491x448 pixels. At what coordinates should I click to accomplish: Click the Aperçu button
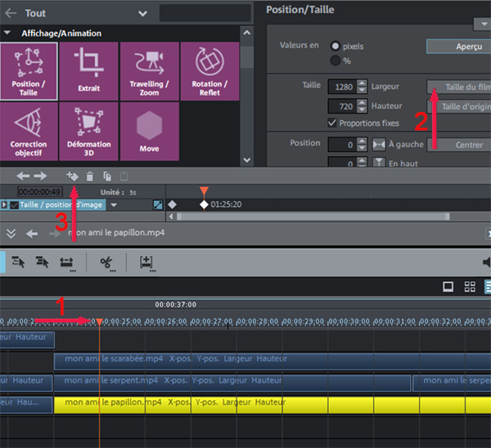tap(458, 47)
